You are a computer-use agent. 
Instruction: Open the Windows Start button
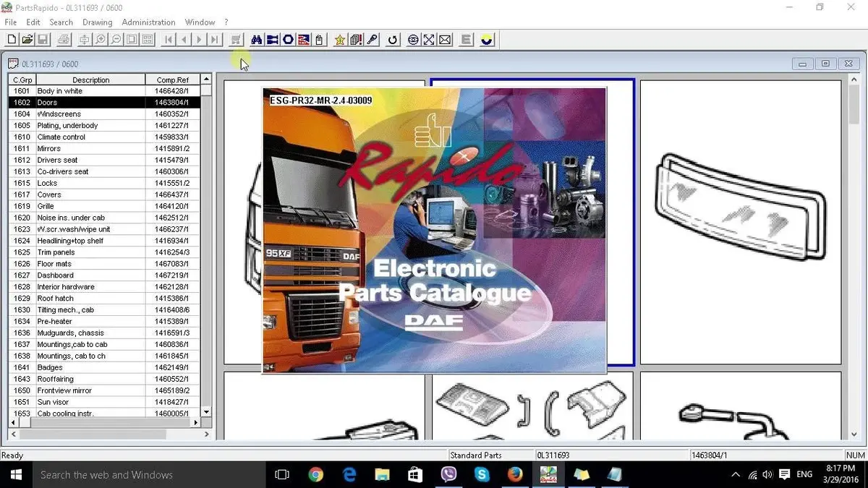[15, 475]
